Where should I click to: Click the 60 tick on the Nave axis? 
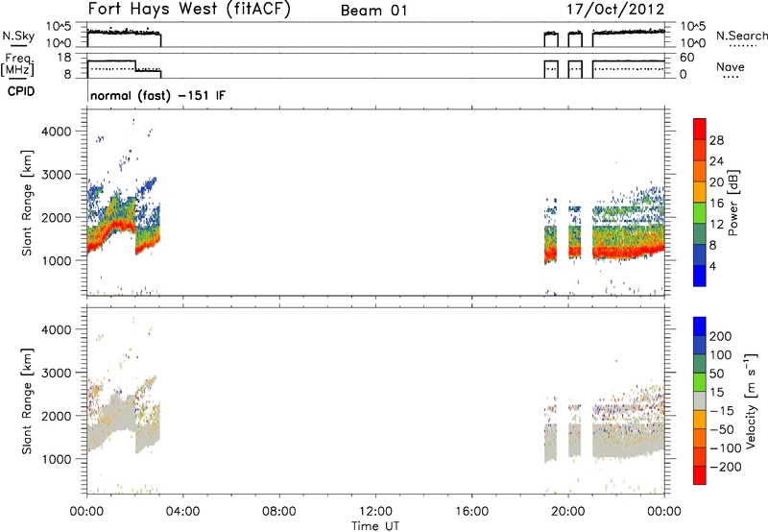686,58
